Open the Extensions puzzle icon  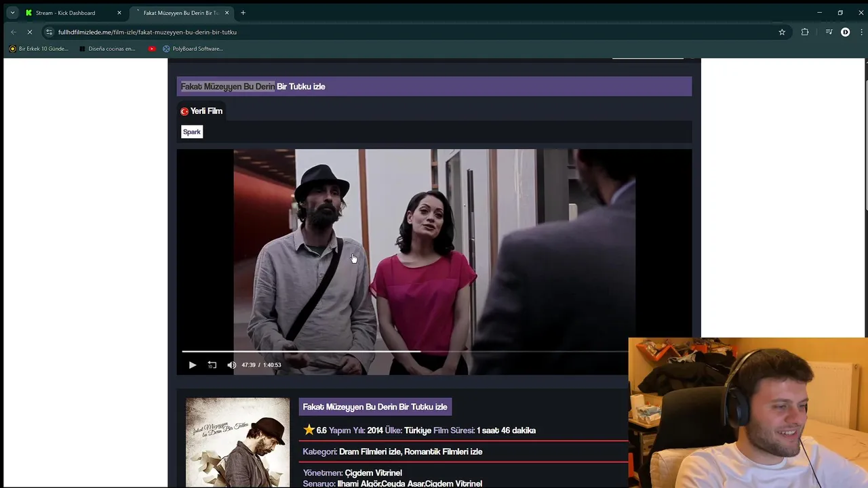(805, 32)
